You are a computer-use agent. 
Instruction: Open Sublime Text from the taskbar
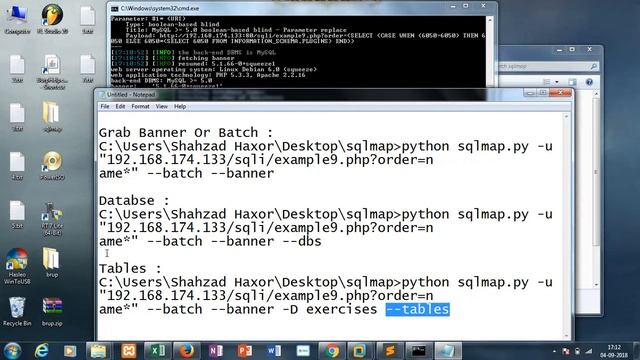tap(390, 351)
